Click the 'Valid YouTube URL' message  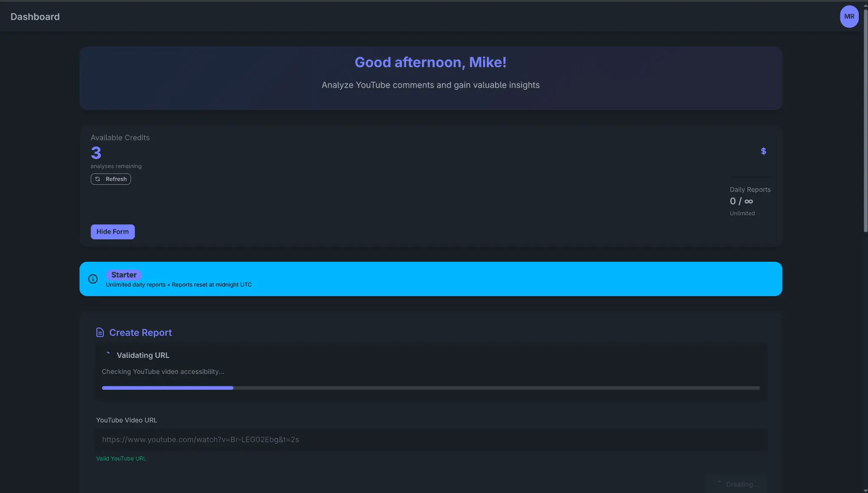coord(121,458)
